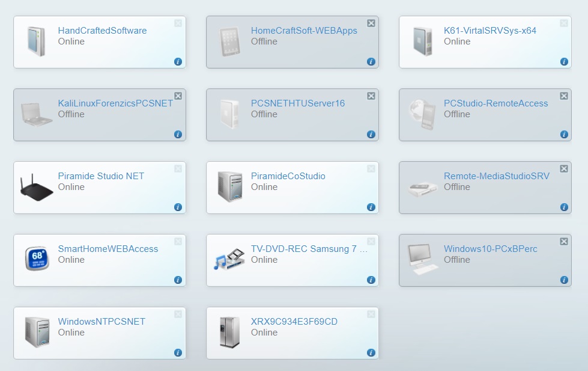Open the HandCraftedSoftware device link
This screenshot has height=371, width=588.
point(102,31)
